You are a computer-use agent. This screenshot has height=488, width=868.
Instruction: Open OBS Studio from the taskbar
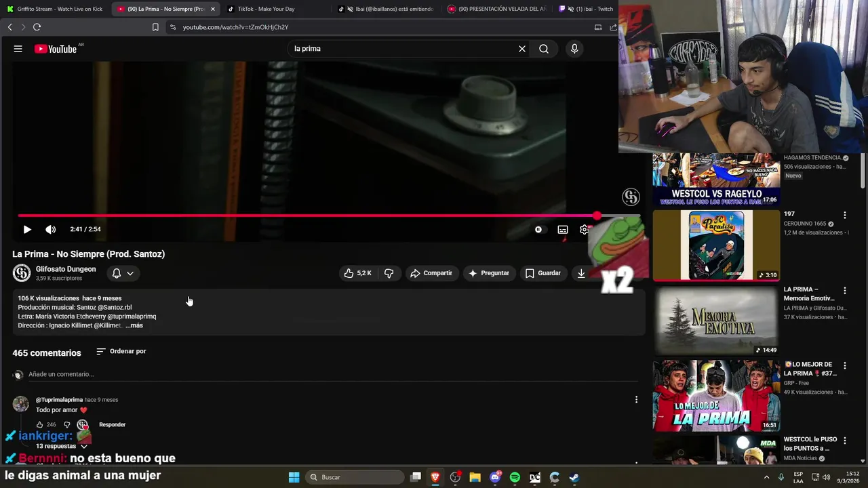(x=455, y=477)
